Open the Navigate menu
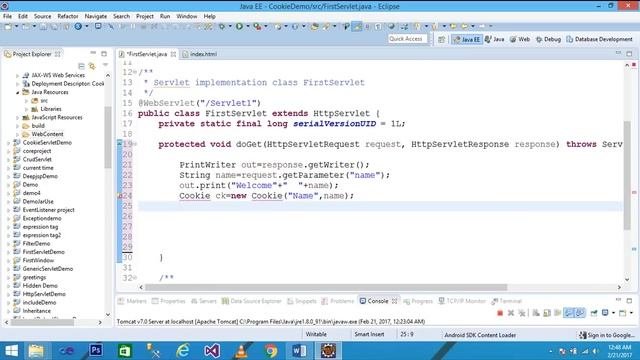The image size is (640, 360). pos(96,16)
